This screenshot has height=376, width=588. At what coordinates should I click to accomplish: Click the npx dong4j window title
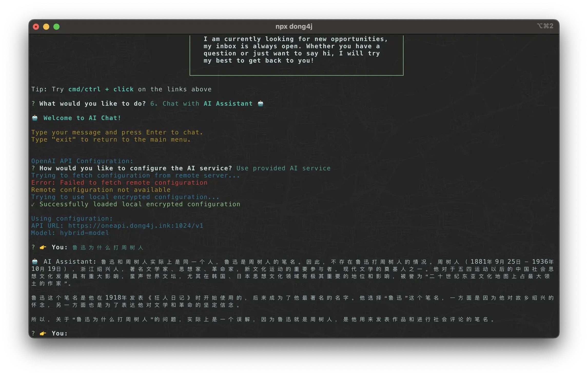point(294,26)
